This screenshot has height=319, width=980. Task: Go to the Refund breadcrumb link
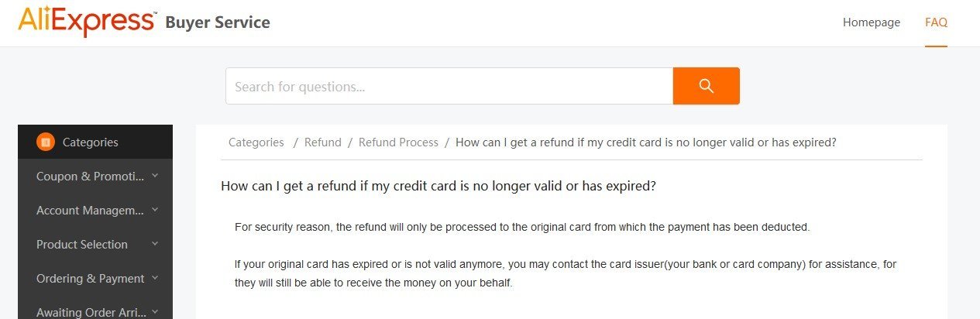pos(322,142)
